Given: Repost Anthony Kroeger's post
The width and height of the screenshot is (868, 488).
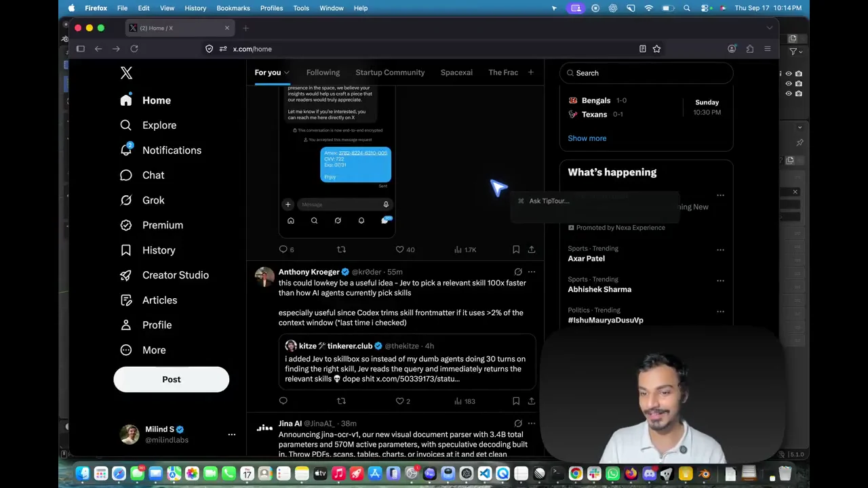Looking at the screenshot, I should [x=341, y=401].
